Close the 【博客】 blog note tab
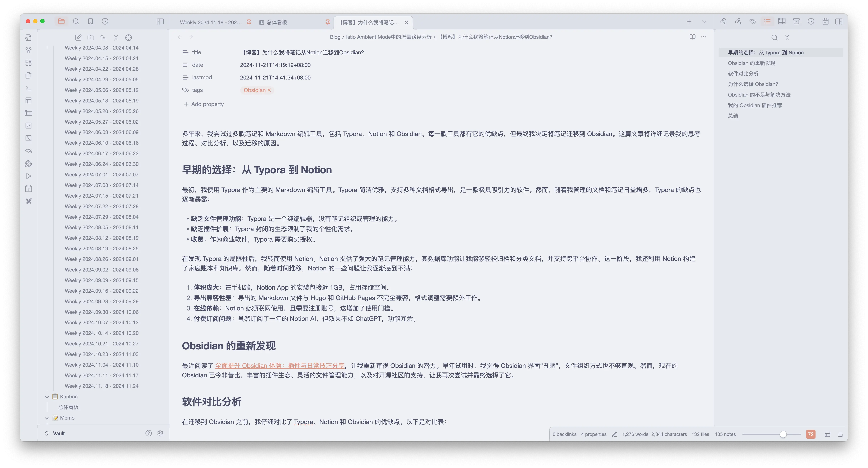 click(406, 22)
